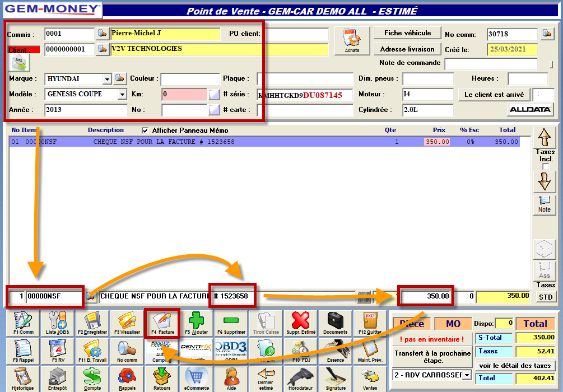The image size is (563, 392).
Task: Click the No comm magnifier icon
Action: coord(127,351)
